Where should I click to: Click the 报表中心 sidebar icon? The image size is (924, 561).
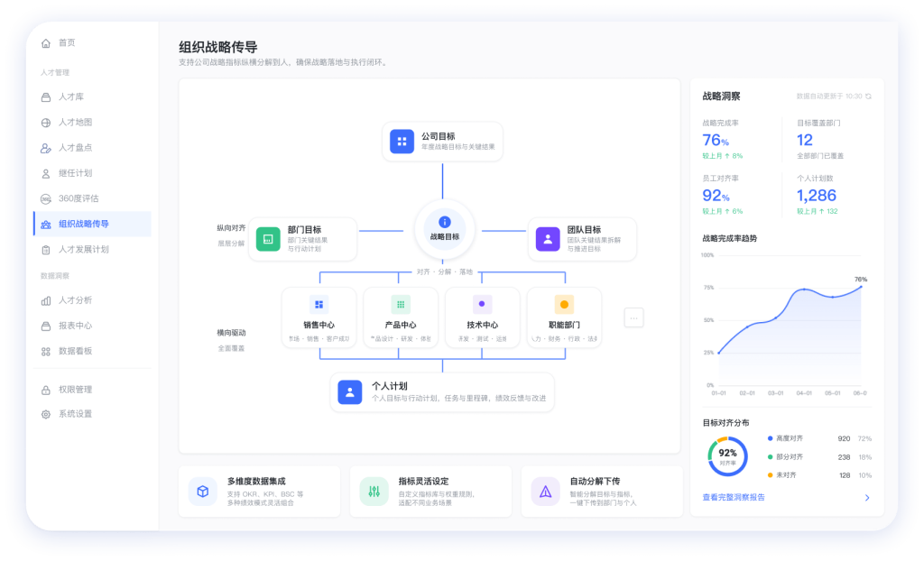[x=46, y=326]
